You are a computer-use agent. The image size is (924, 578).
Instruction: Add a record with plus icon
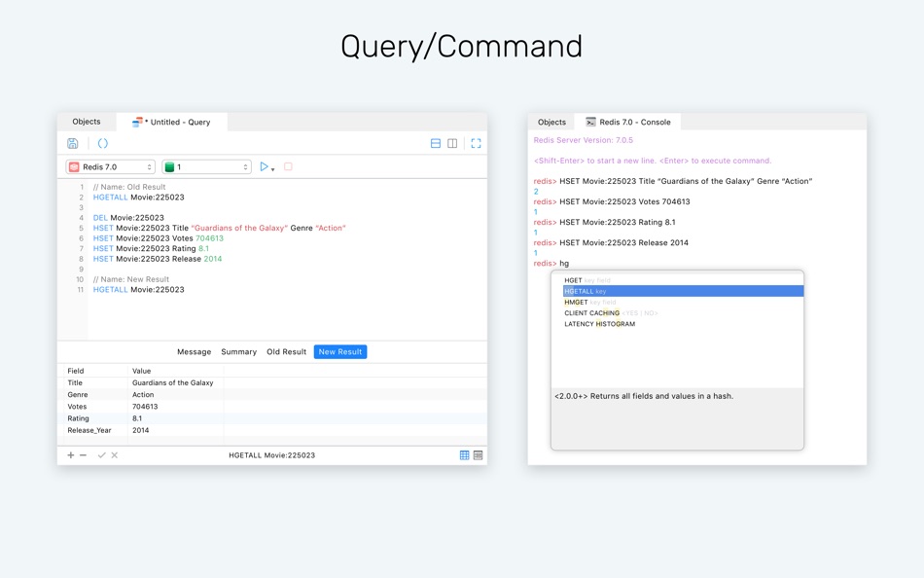click(71, 455)
